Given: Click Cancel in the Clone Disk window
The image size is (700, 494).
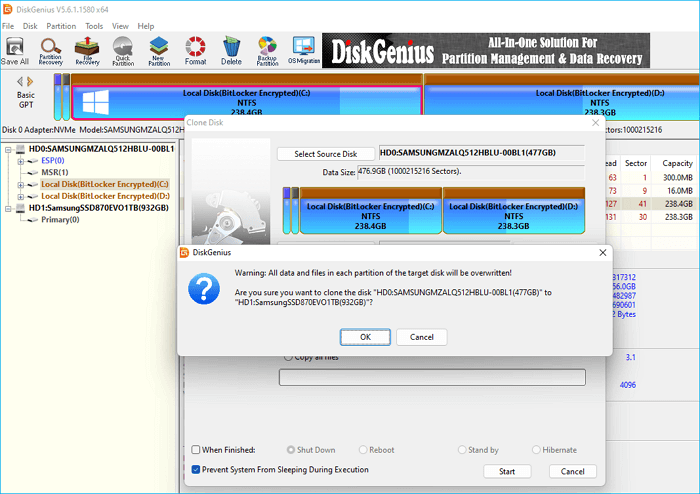Looking at the screenshot, I should coord(572,471).
